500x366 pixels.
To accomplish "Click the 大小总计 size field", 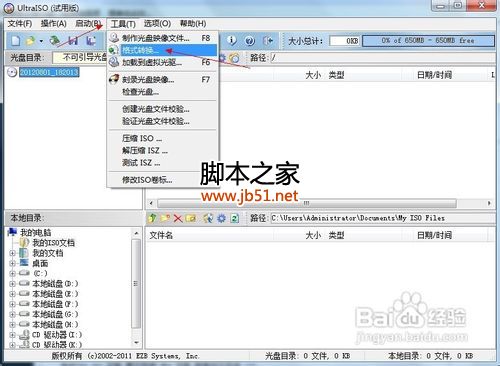I will tap(344, 41).
